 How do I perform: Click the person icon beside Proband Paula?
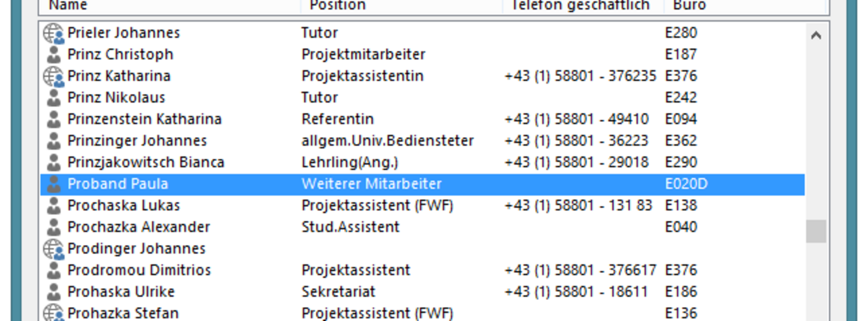point(54,184)
